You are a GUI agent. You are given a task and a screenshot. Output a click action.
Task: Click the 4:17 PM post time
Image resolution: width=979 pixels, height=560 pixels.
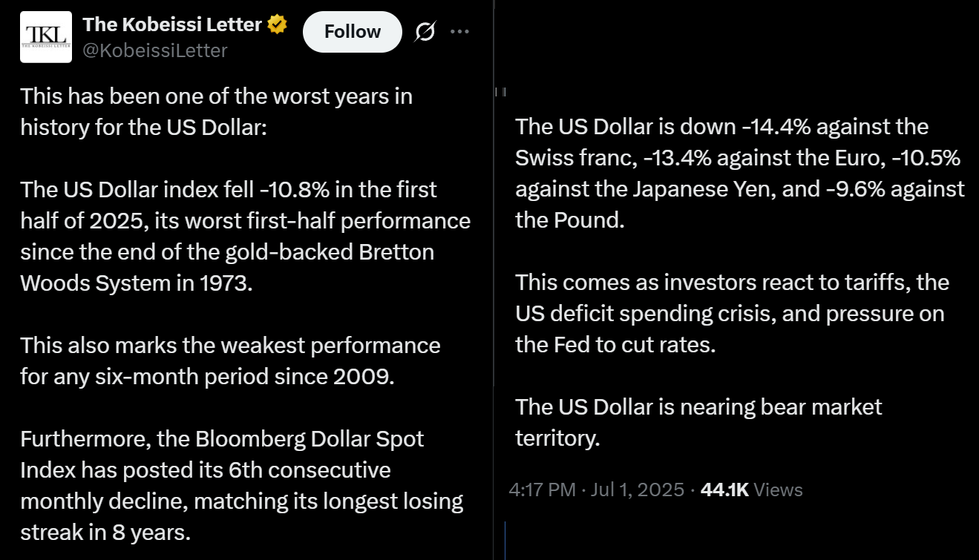click(542, 490)
